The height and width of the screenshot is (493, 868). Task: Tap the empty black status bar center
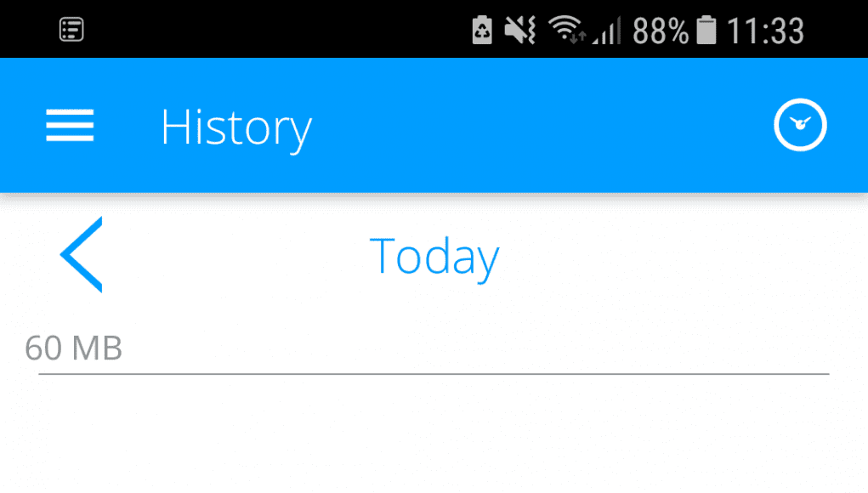point(277,30)
